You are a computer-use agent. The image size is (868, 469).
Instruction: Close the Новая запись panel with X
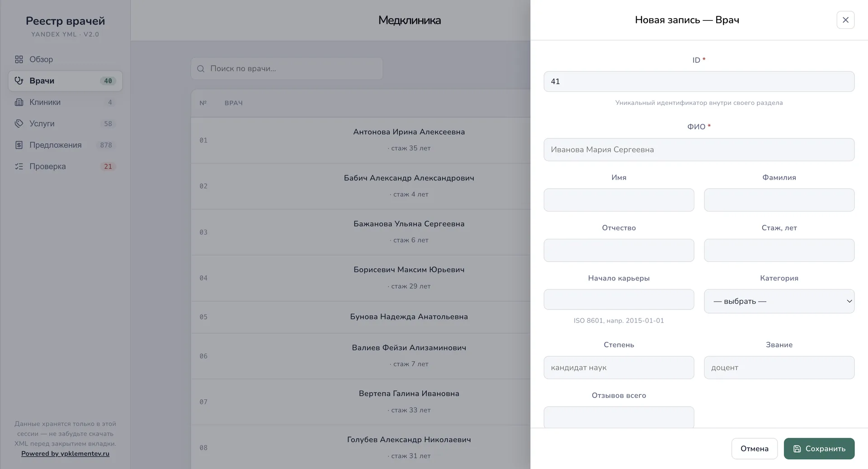coord(845,20)
